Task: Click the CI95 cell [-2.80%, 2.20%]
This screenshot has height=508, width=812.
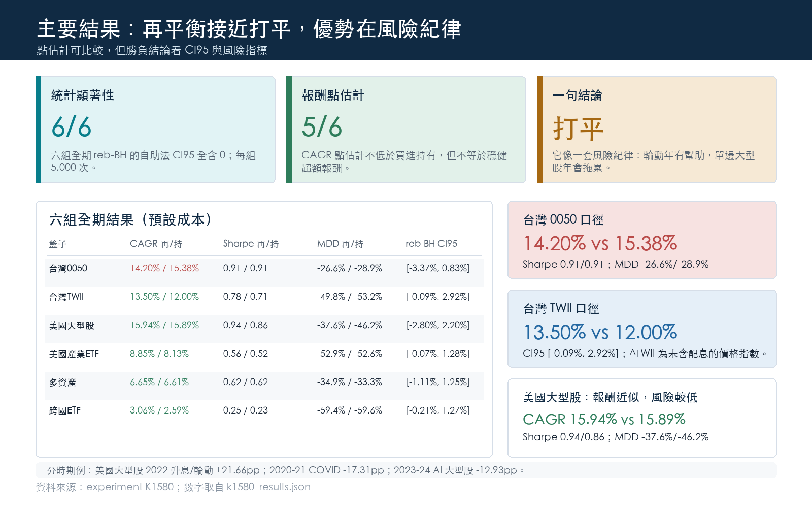Action: 438,325
